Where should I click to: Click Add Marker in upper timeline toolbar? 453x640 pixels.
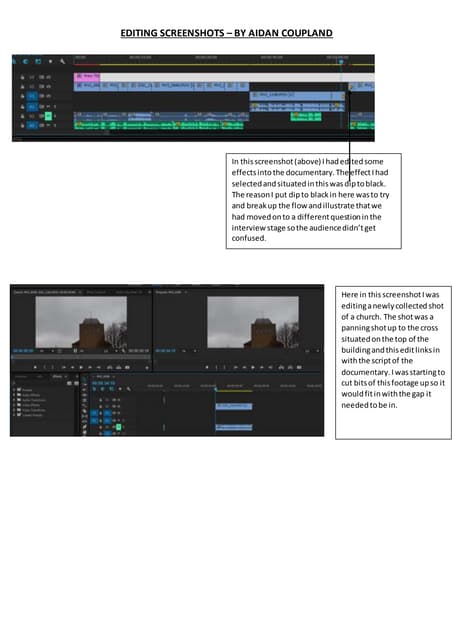pyautogui.click(x=51, y=61)
